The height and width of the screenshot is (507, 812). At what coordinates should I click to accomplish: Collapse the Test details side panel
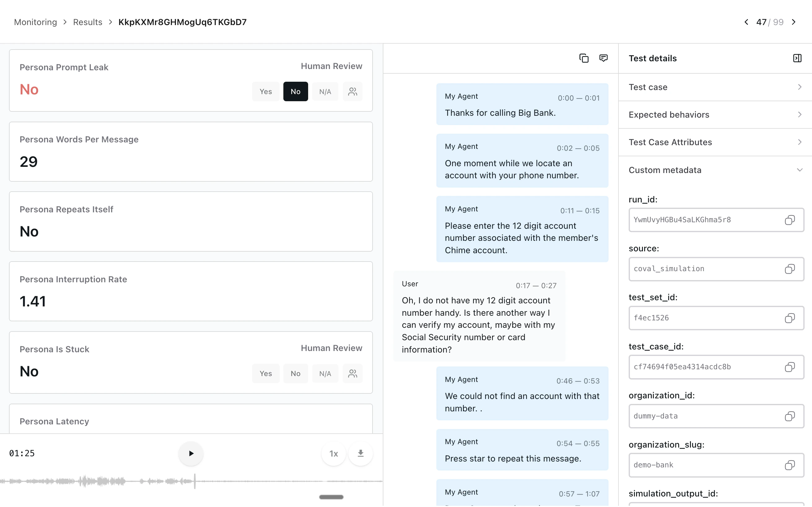pyautogui.click(x=797, y=58)
